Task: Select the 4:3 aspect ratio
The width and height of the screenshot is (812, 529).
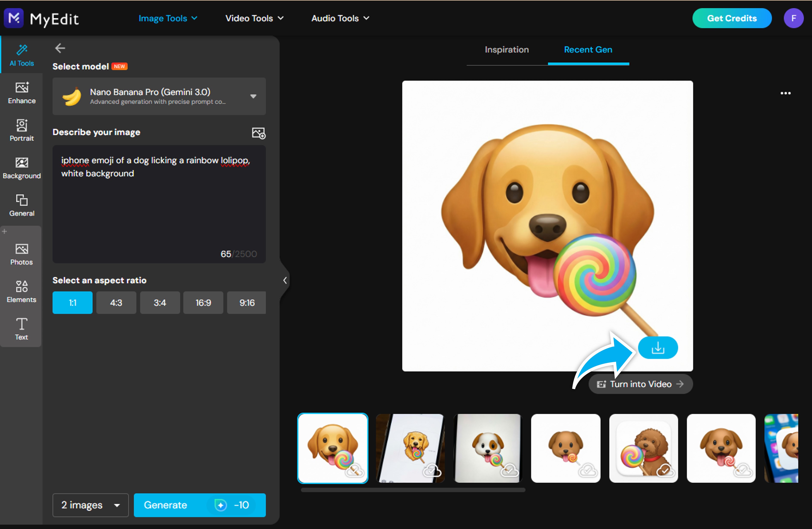Action: click(x=116, y=302)
